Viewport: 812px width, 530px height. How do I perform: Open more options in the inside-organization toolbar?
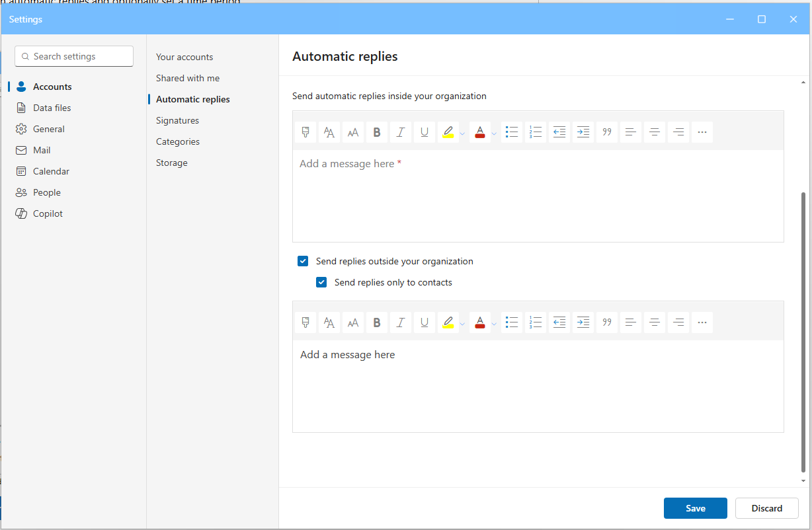(x=702, y=132)
